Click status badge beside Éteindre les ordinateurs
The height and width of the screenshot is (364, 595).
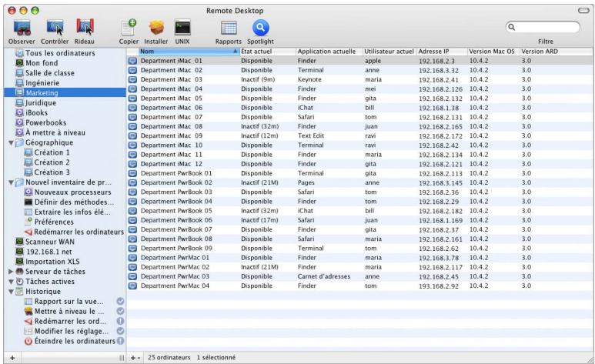coord(120,341)
